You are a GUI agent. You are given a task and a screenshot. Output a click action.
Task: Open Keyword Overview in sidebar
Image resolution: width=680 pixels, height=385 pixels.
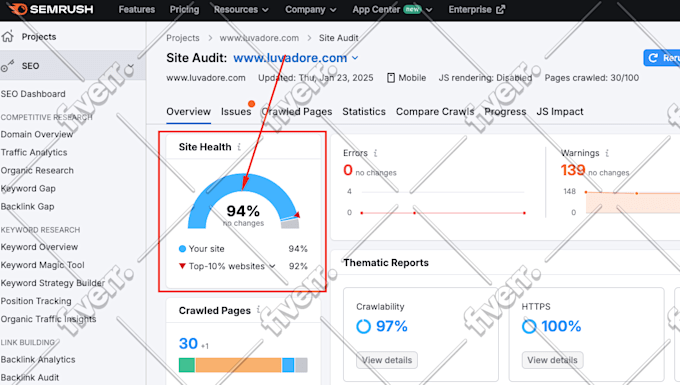(x=39, y=247)
